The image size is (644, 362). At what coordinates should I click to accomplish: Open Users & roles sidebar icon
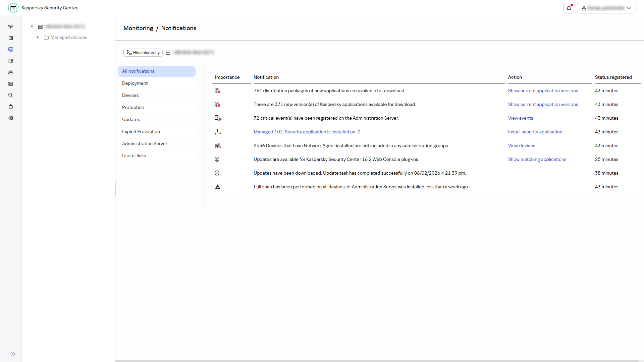(x=11, y=72)
